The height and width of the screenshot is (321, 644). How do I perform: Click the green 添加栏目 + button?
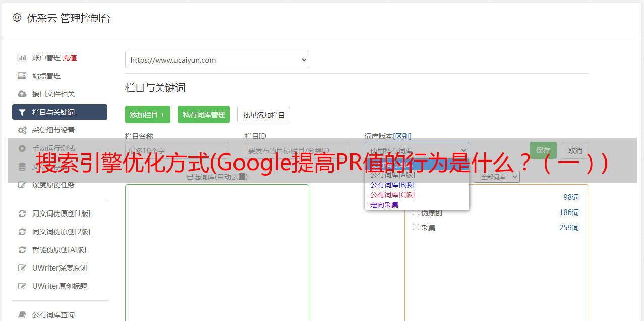click(148, 115)
